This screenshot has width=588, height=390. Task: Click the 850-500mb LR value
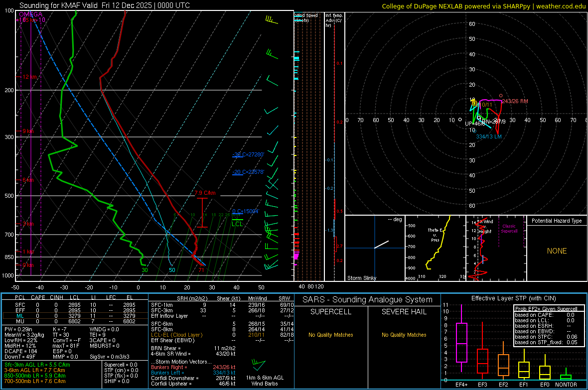point(35,376)
